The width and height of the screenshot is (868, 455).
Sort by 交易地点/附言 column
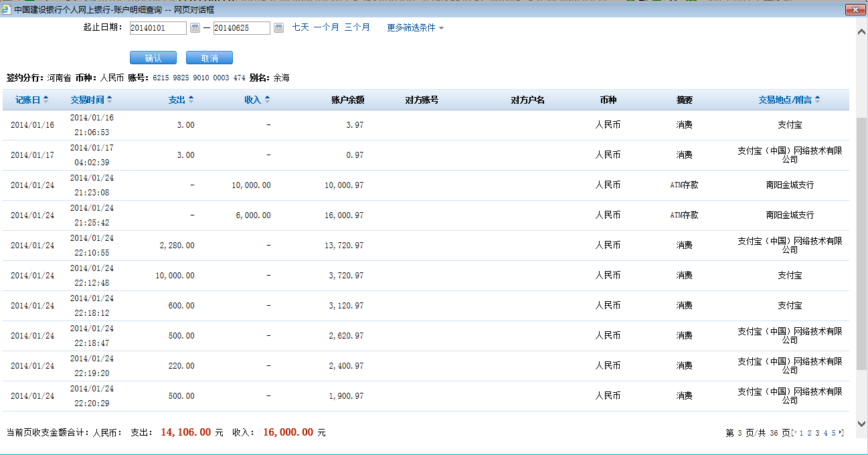(817, 100)
